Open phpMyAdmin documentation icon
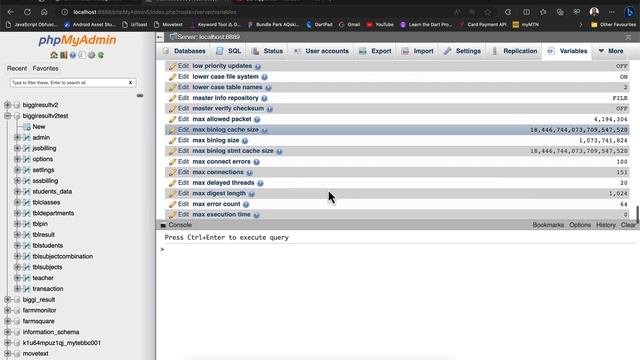This screenshot has width=640, height=360. pyautogui.click(x=73, y=55)
